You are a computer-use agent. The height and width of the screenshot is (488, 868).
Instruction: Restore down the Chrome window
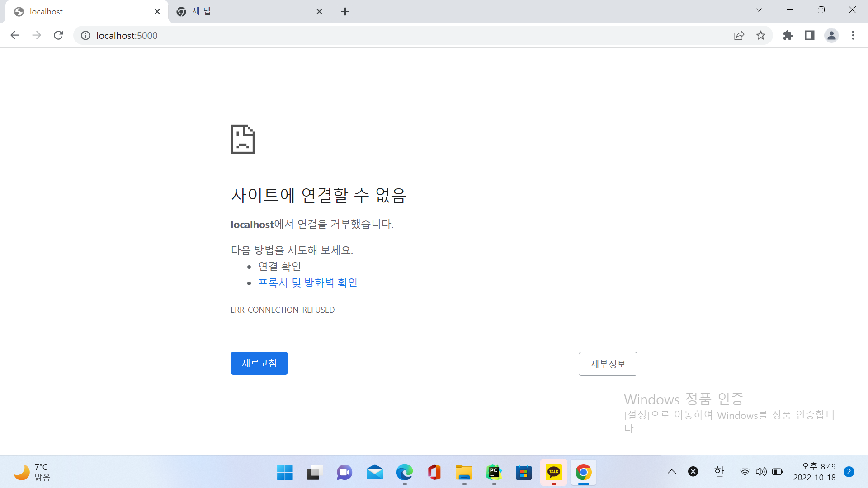(x=821, y=10)
